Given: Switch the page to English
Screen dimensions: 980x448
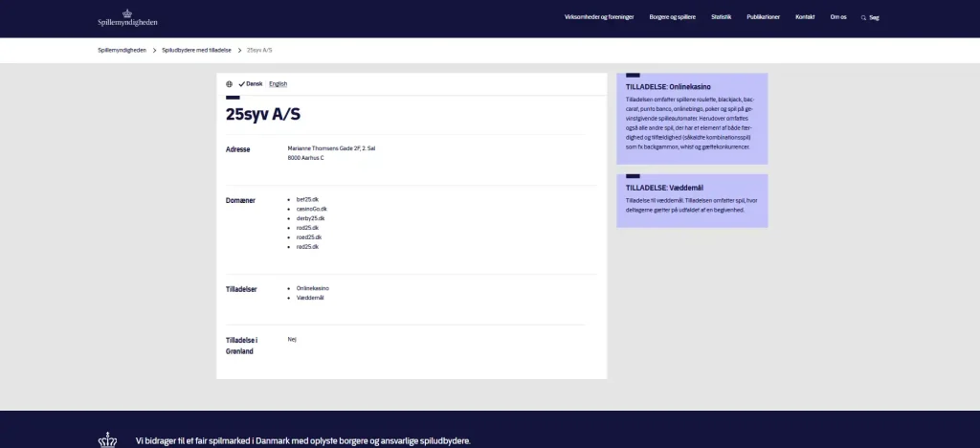Looking at the screenshot, I should coord(278,83).
